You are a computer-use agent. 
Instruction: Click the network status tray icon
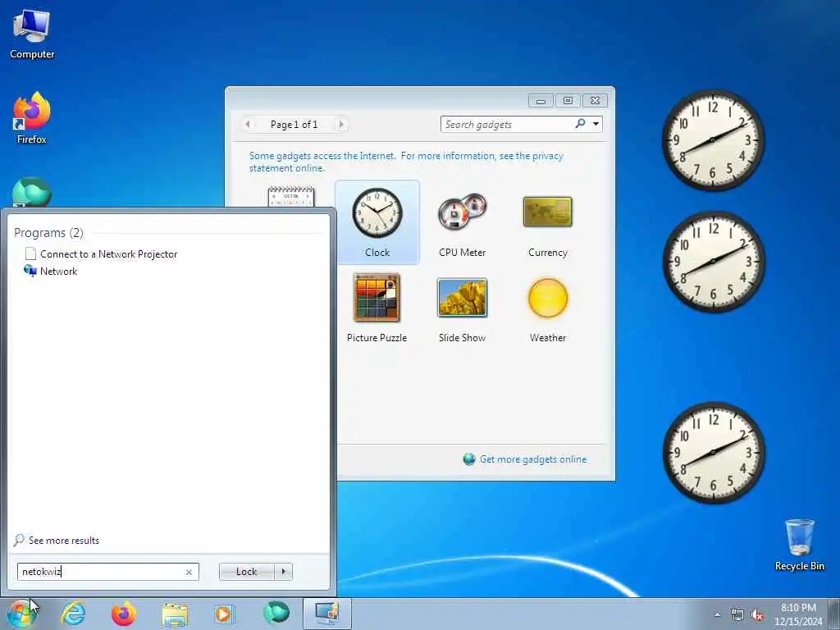[x=737, y=615]
